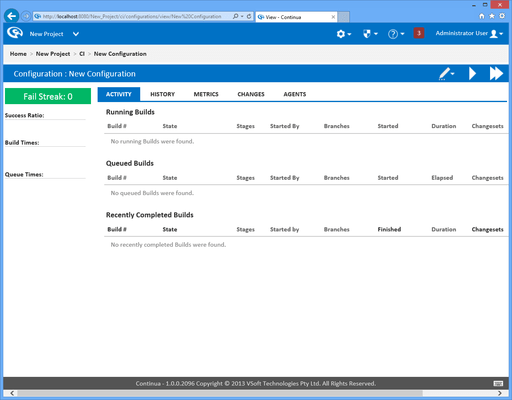This screenshot has height=400, width=512.
Task: Open the settings gear menu
Action: click(x=344, y=34)
